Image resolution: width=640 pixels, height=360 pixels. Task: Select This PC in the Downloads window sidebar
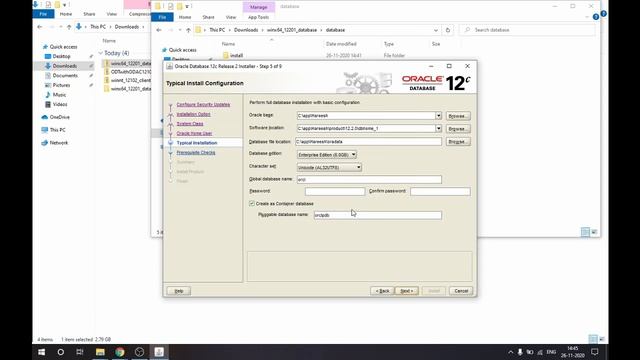(x=57, y=130)
